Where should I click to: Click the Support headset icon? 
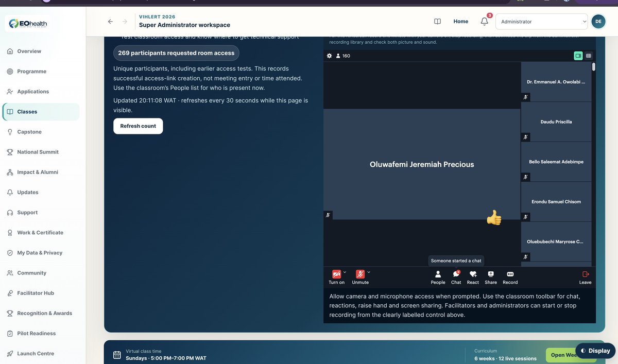(x=10, y=212)
